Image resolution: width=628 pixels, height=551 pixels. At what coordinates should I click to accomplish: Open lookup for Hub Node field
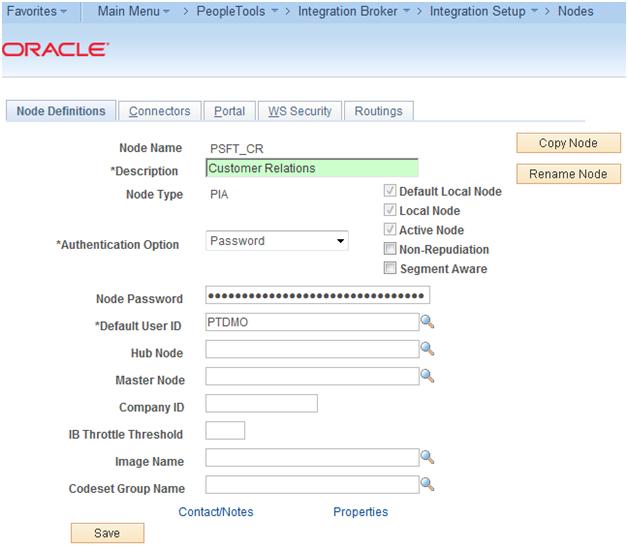[x=427, y=349]
